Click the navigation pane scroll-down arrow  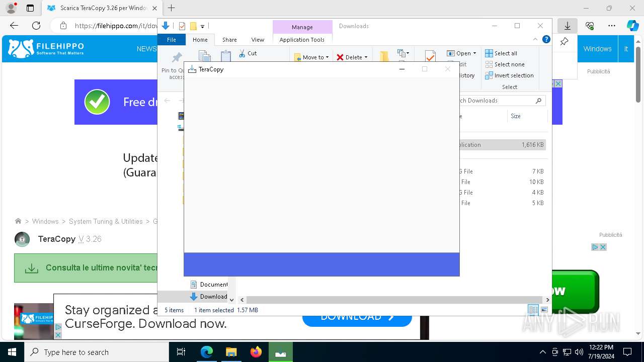[x=231, y=300]
